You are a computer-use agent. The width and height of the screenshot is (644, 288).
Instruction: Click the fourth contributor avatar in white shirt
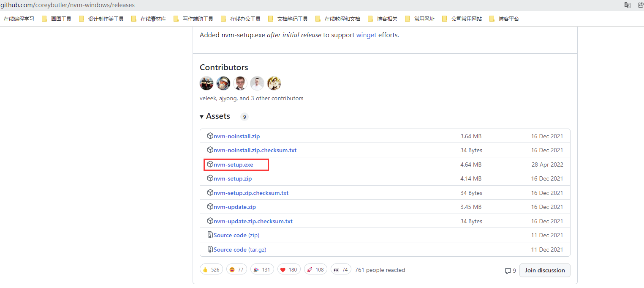click(257, 83)
